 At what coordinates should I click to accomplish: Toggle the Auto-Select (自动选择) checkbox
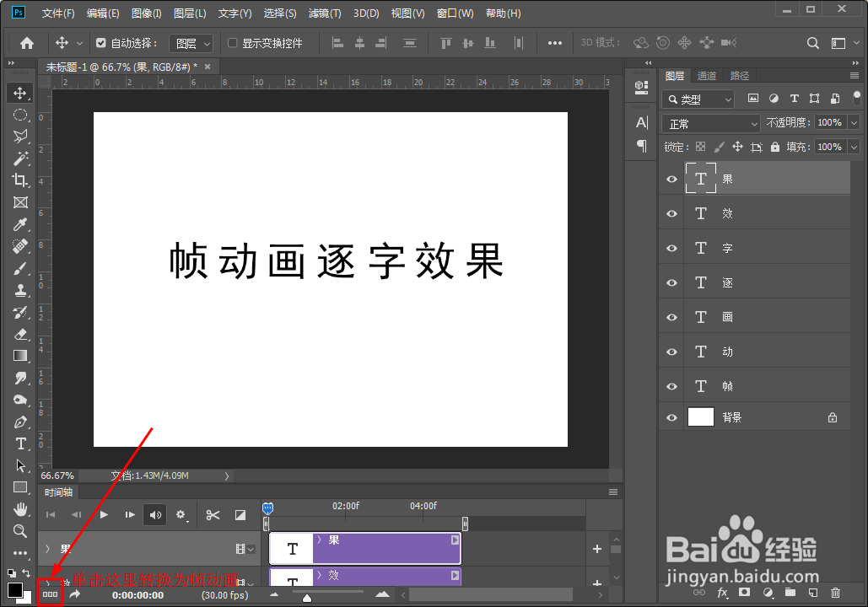100,43
